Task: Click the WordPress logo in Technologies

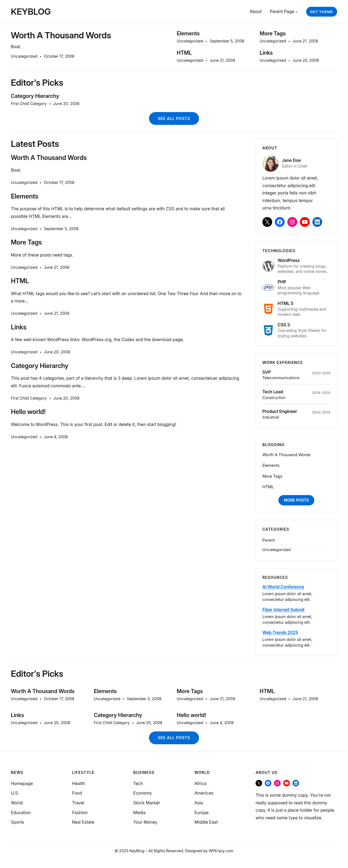Action: 268,266
